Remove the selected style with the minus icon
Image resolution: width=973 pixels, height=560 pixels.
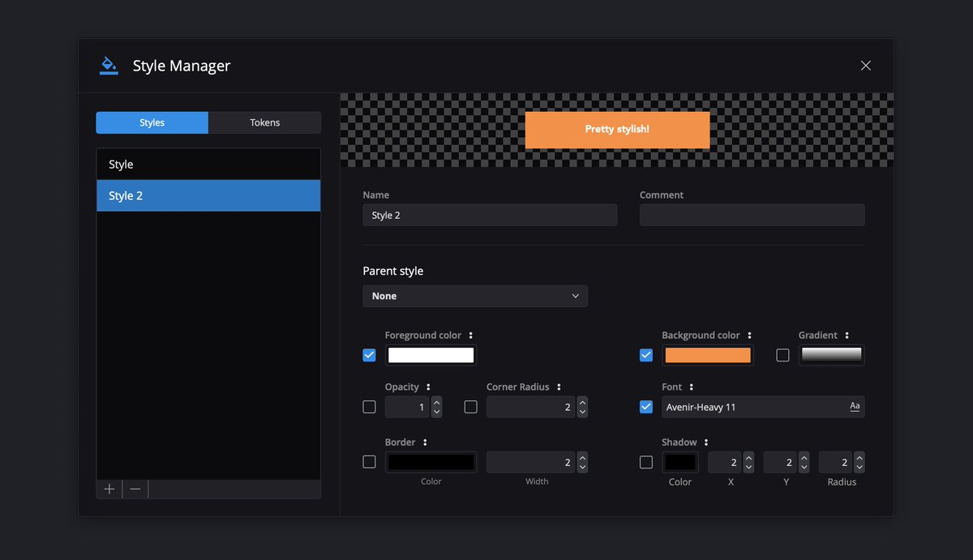135,489
